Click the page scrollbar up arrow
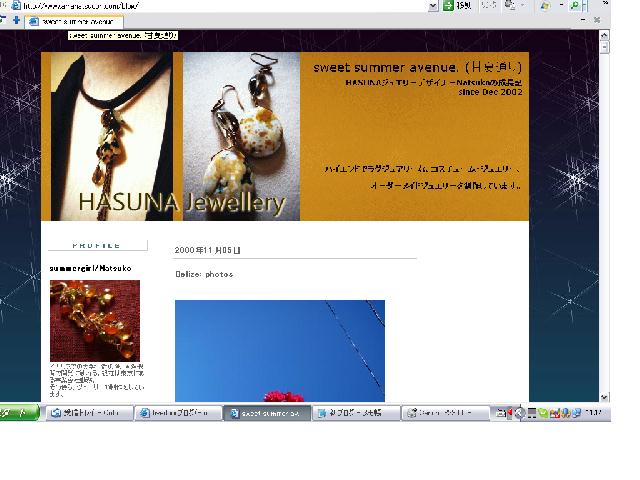640x480 pixels. pyautogui.click(x=604, y=36)
